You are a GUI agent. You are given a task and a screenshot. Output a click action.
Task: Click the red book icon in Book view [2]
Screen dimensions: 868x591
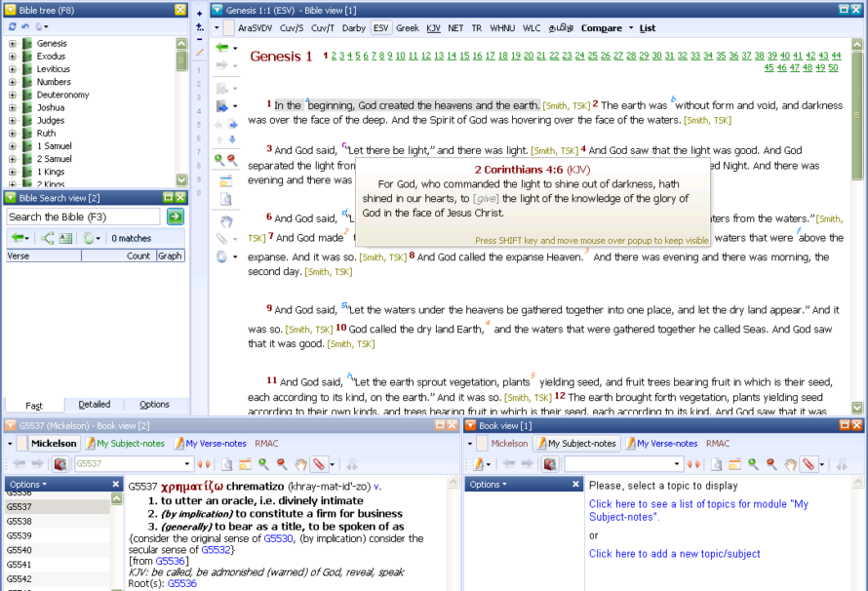point(59,463)
